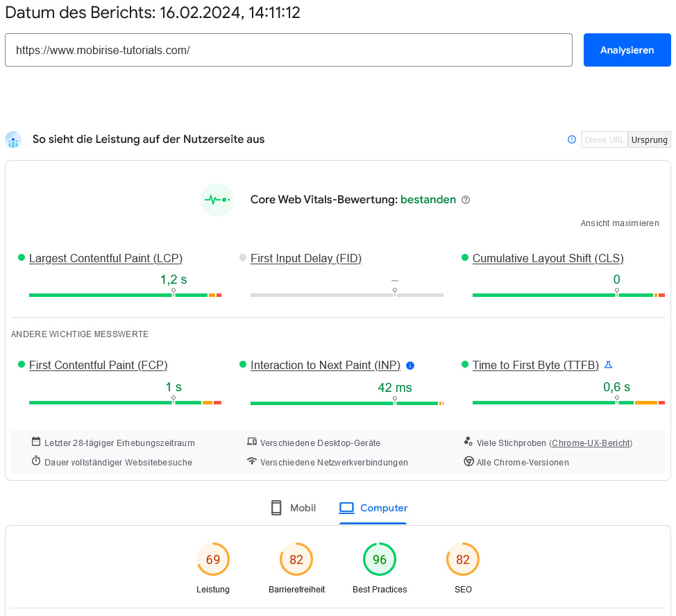Click the Chrome icon for Alle Chrome-Versionen
Image resolution: width=676 pixels, height=616 pixels.
pyautogui.click(x=468, y=462)
